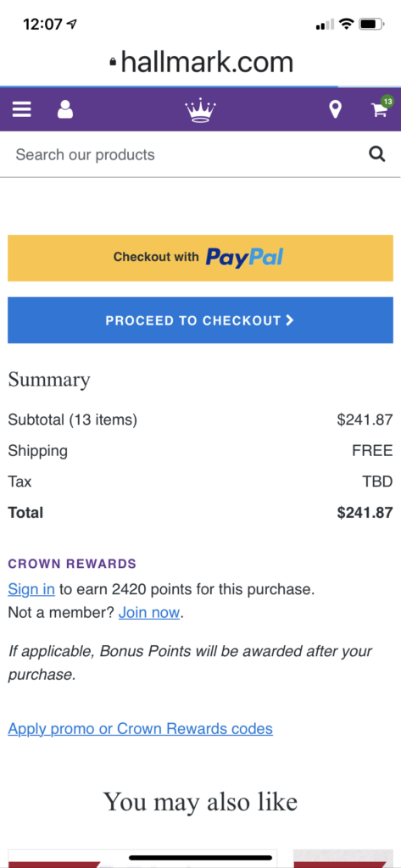Viewport: 401px width, 868px height.
Task: Tap the padlock icon beside hallmark.com
Action: pos(113,63)
